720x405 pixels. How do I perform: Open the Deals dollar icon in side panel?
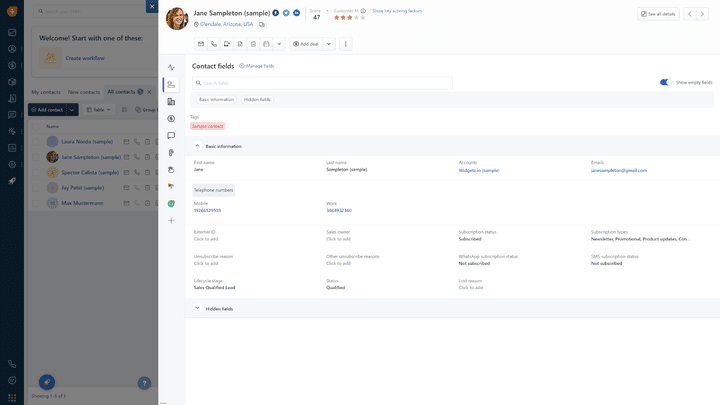[171, 119]
